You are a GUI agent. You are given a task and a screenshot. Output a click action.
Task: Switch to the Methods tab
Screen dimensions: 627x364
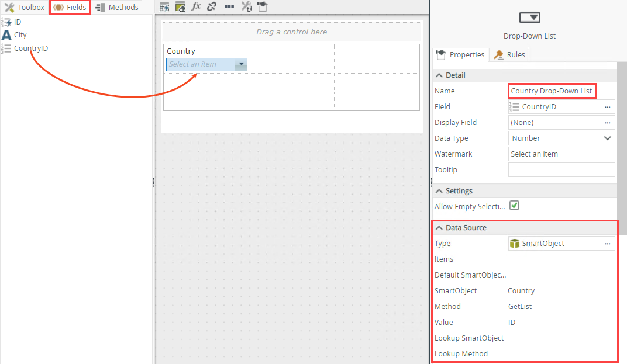pyautogui.click(x=116, y=7)
